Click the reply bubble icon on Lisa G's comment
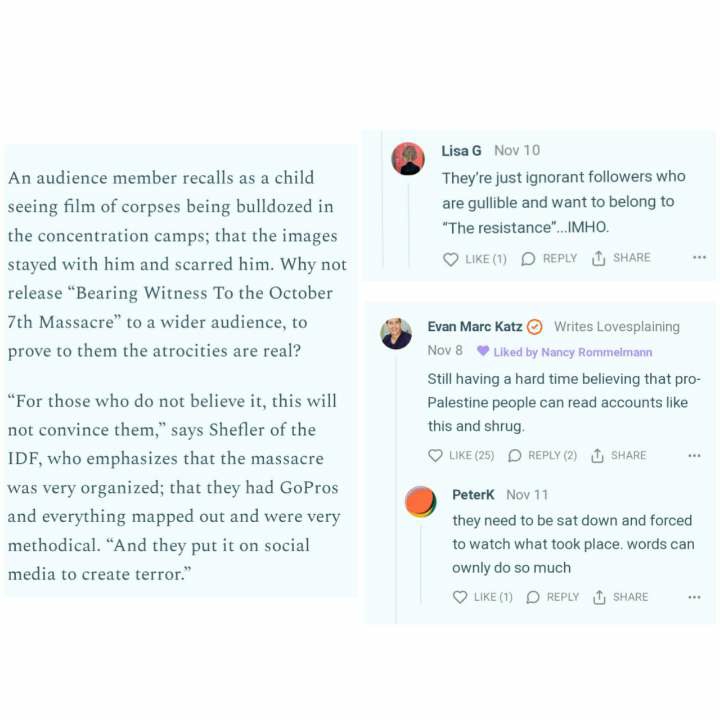The height and width of the screenshot is (720, 720). 529,259
